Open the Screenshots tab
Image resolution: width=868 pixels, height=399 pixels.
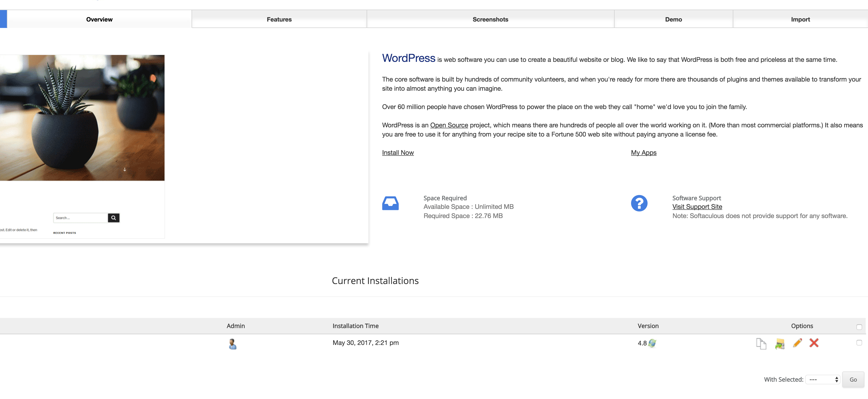coord(490,19)
